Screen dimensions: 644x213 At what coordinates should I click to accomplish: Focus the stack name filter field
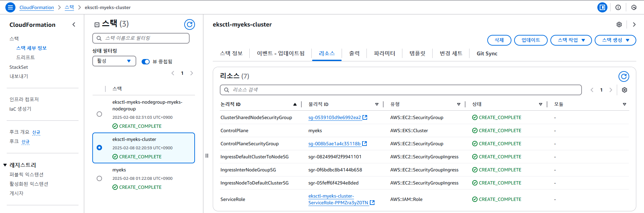click(x=141, y=38)
